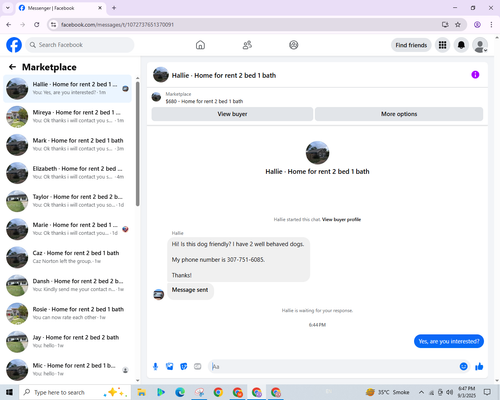Image resolution: width=500 pixels, height=400 pixels.
Task: View site information icon in address bar
Action: 53,24
